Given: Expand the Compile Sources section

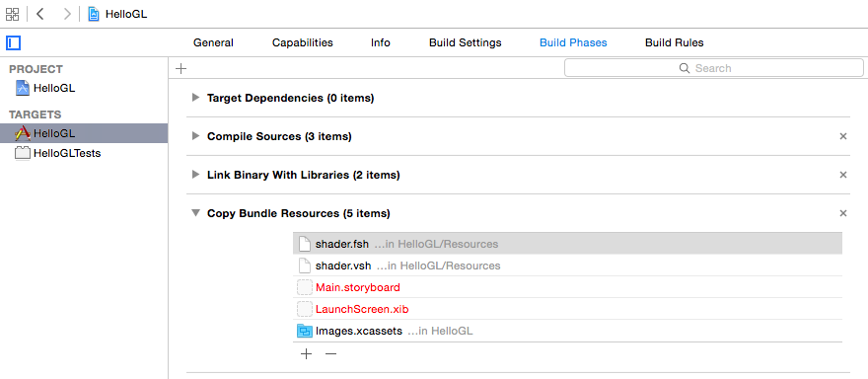Looking at the screenshot, I should (x=195, y=136).
